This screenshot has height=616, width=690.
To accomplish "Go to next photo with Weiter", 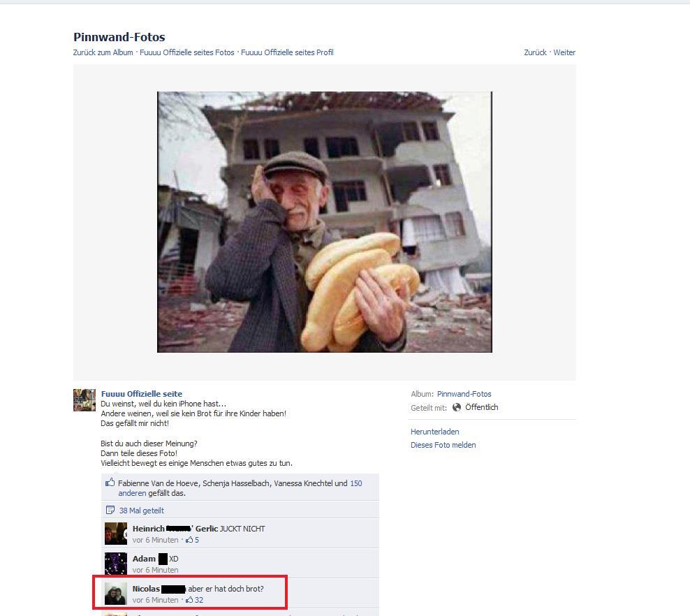I will [564, 52].
